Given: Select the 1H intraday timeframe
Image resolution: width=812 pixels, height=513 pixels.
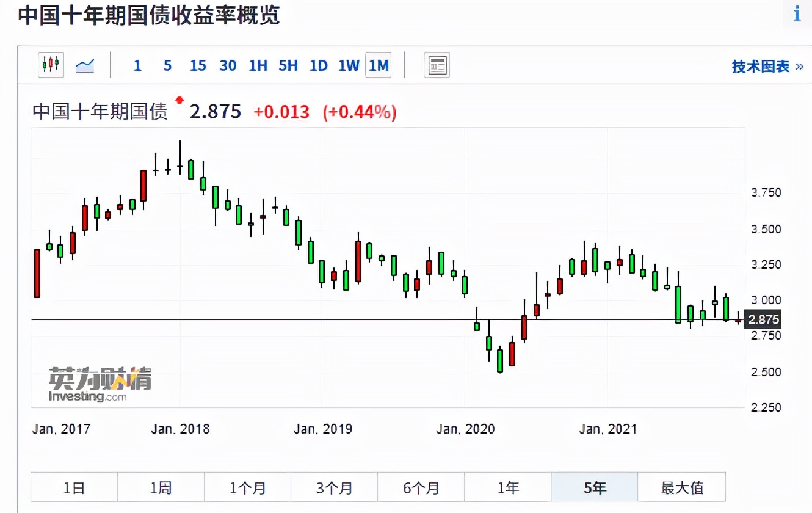Looking at the screenshot, I should coord(258,65).
